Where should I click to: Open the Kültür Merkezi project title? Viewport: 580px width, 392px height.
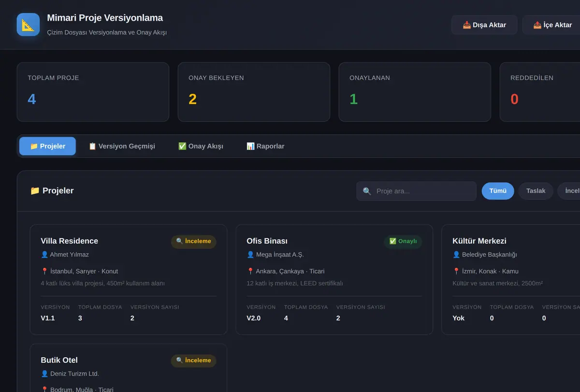[479, 241]
